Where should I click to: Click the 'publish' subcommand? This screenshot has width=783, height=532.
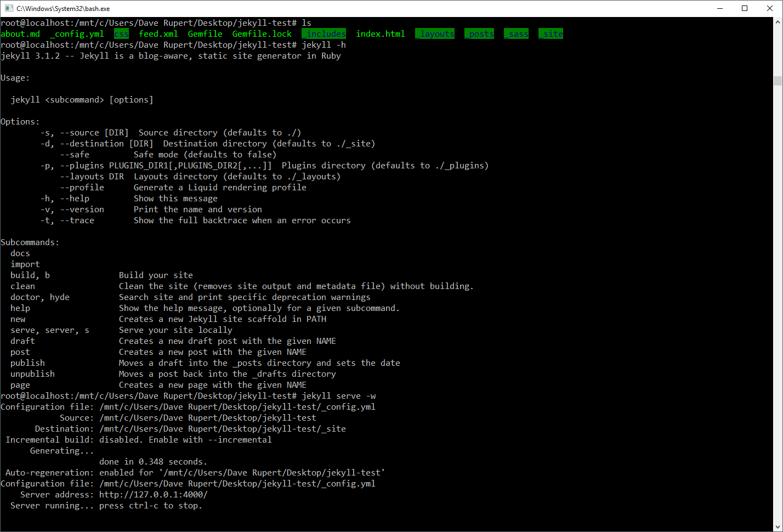[27, 363]
